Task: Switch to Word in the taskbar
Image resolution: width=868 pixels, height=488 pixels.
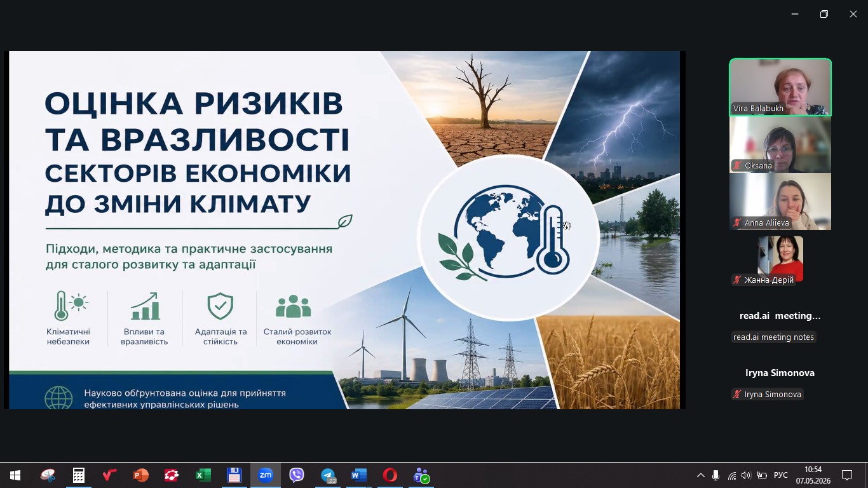Action: (x=359, y=475)
